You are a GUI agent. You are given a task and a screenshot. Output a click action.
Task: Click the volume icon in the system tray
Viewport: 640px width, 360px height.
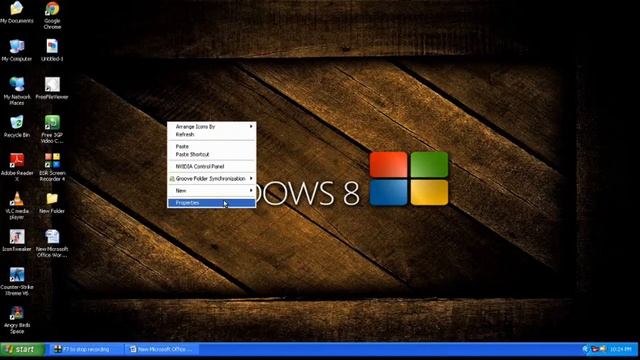click(603, 349)
